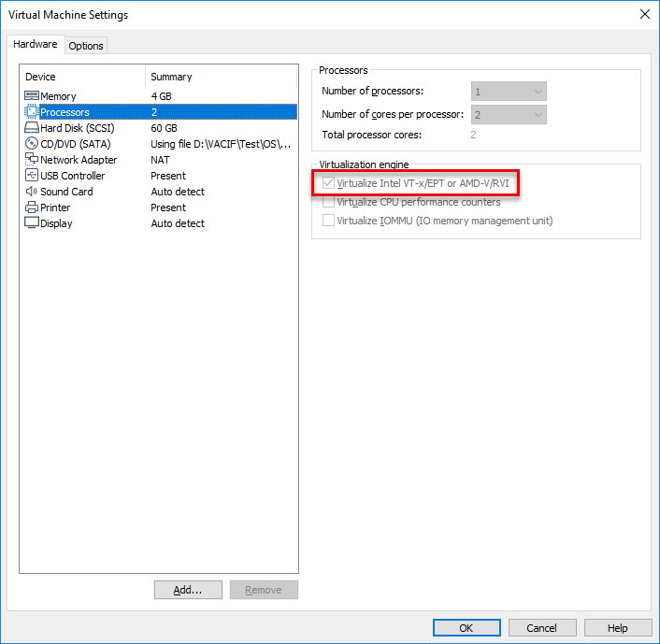Click the Summary column header
This screenshot has width=660, height=644.
click(171, 77)
